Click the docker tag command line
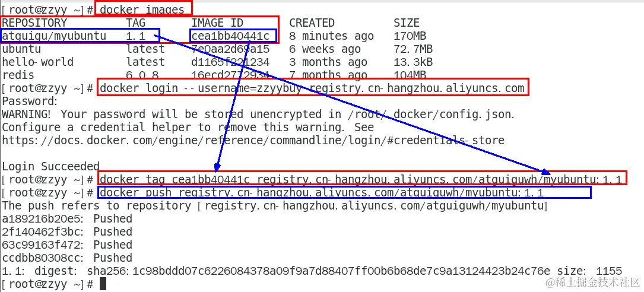The width and height of the screenshot is (644, 292). 363,179
